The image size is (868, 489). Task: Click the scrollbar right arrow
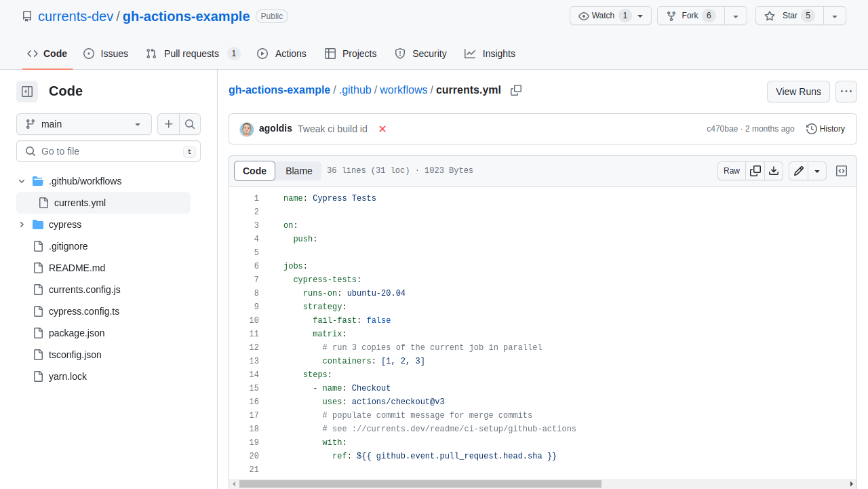852,484
